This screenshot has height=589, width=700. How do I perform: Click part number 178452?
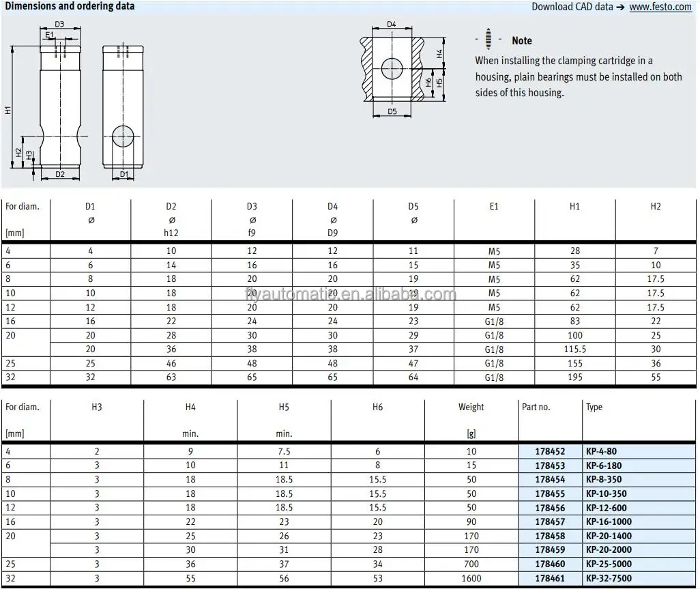coord(550,451)
